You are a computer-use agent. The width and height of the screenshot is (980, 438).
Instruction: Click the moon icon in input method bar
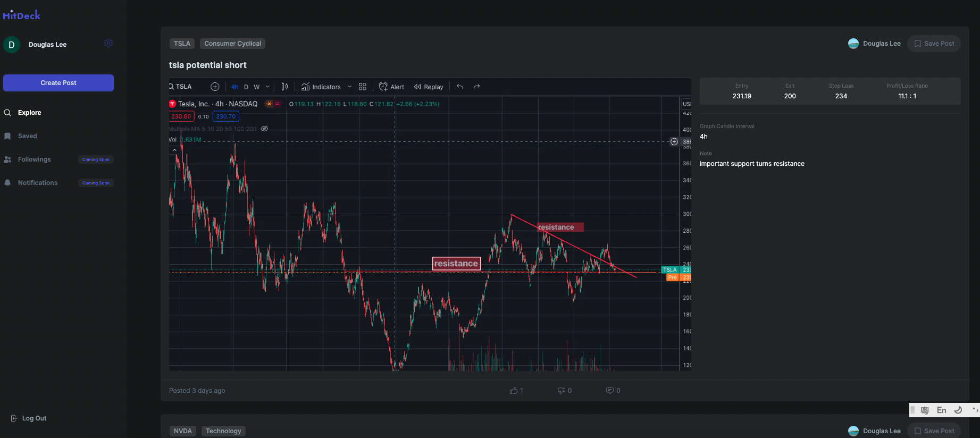tap(958, 410)
